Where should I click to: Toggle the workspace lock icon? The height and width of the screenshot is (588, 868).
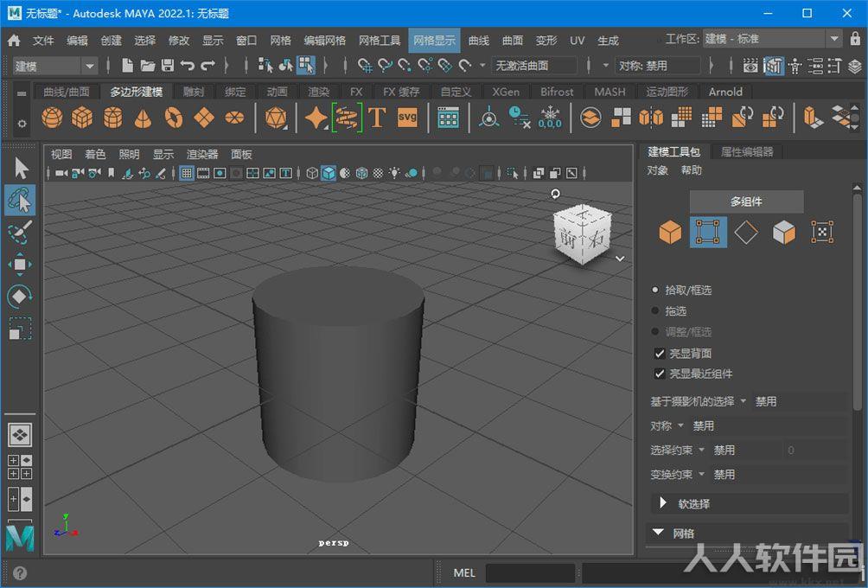pos(855,39)
